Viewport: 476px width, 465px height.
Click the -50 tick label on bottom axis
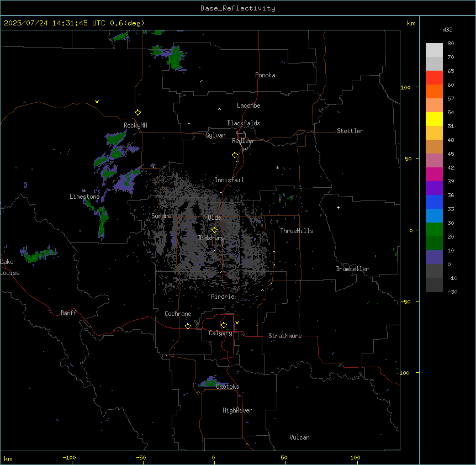pyautogui.click(x=141, y=457)
